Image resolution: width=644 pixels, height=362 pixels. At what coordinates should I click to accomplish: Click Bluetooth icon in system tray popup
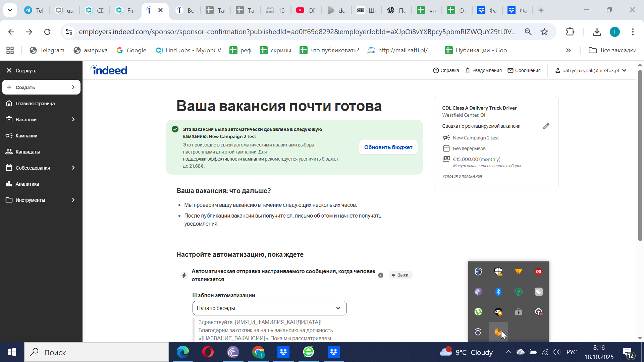pos(498,292)
